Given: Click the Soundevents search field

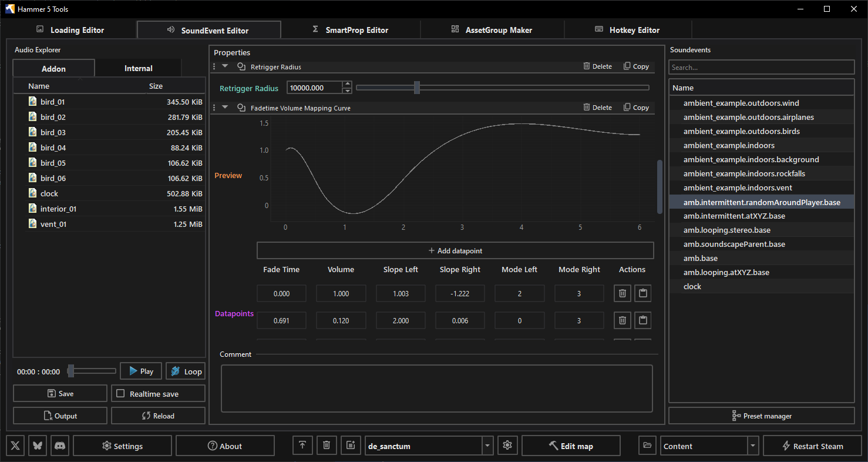Looking at the screenshot, I should 762,67.
